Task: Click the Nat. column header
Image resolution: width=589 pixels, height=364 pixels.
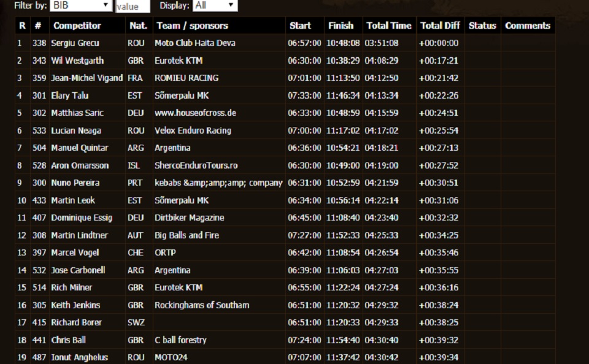Action: (x=138, y=26)
